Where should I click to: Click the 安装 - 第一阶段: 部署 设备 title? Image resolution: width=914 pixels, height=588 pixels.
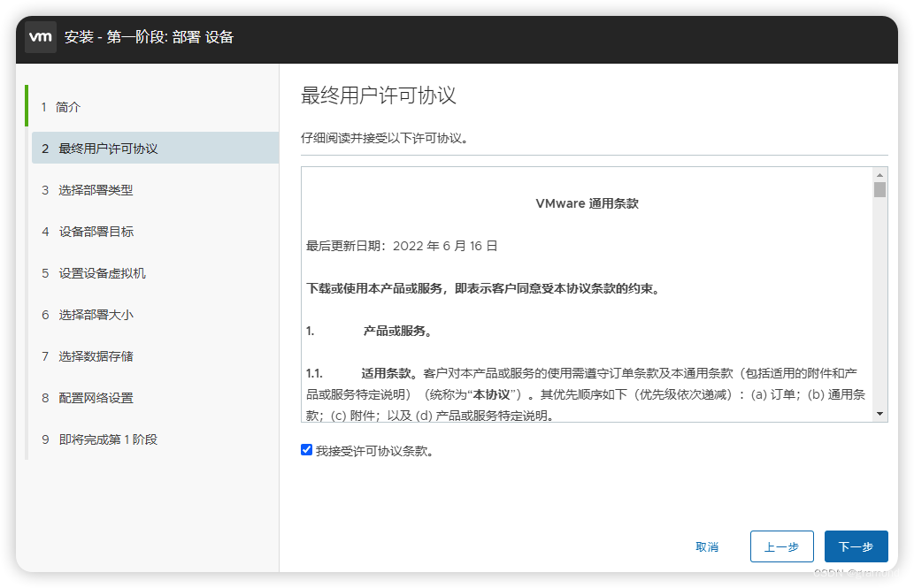tap(150, 37)
